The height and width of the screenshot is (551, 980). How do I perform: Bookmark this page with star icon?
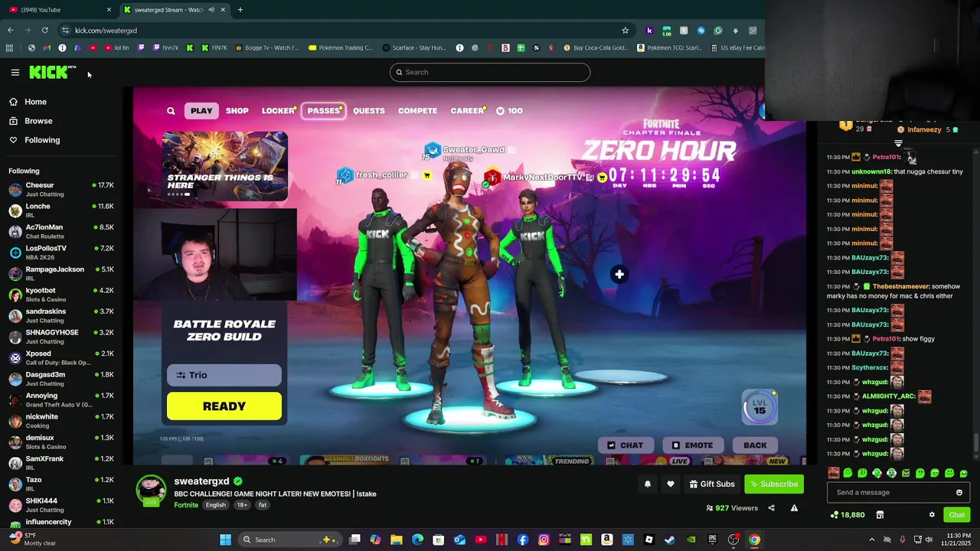(625, 30)
